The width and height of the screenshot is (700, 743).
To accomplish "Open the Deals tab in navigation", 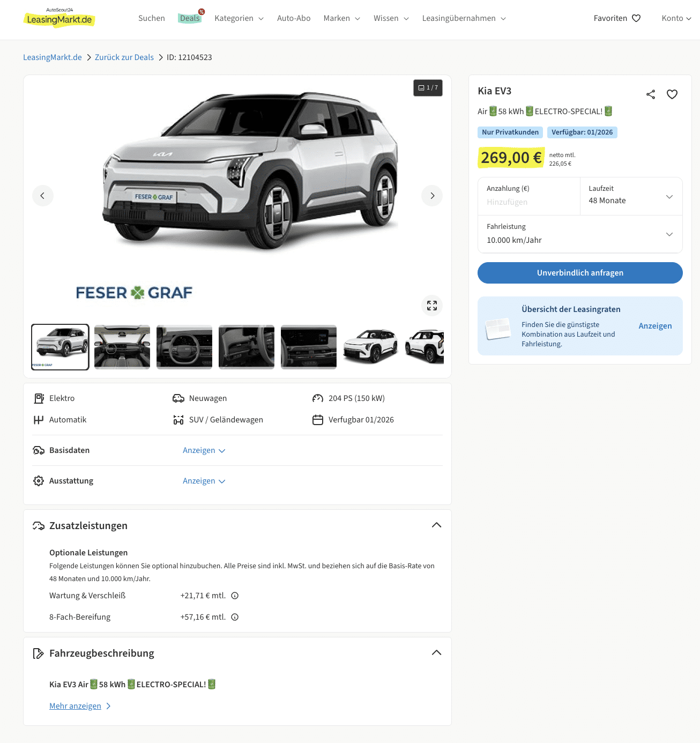I will (x=190, y=18).
